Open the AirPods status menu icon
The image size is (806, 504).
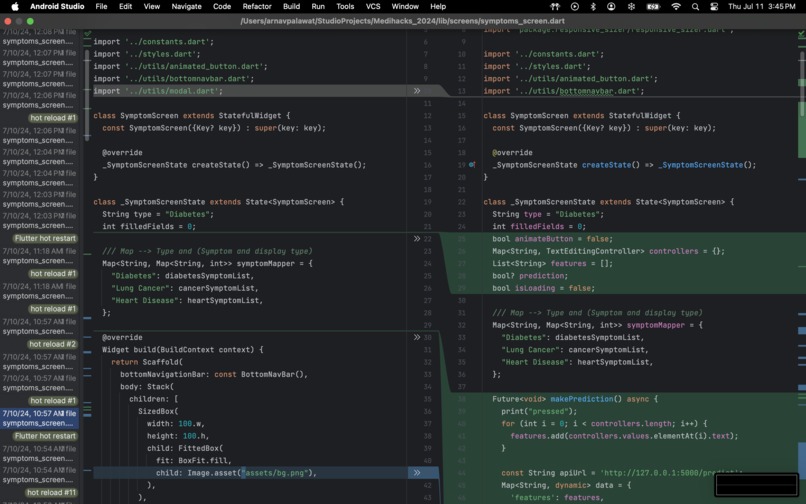(x=555, y=6)
